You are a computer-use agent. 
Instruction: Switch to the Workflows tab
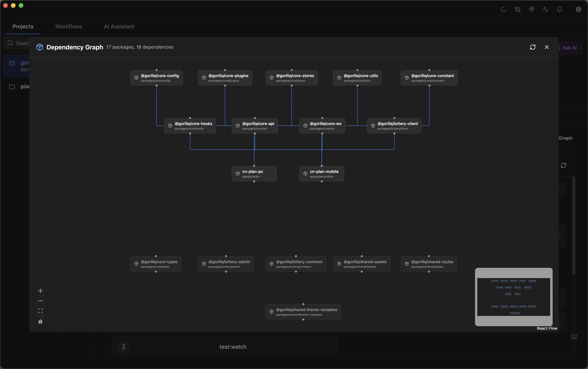(x=68, y=27)
